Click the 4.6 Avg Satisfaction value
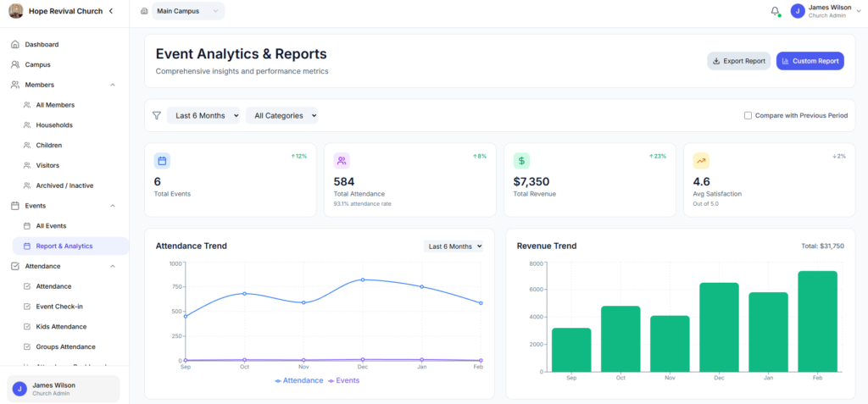868x404 pixels. click(701, 181)
